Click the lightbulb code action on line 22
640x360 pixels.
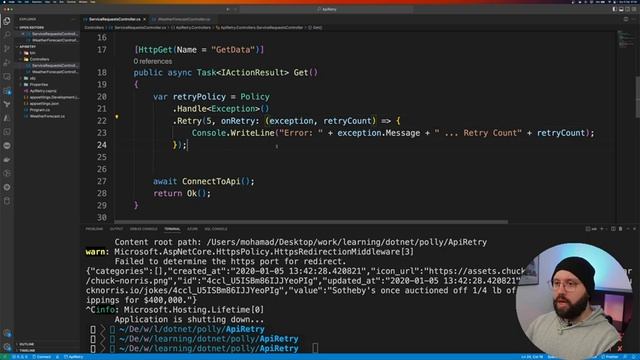tap(117, 117)
